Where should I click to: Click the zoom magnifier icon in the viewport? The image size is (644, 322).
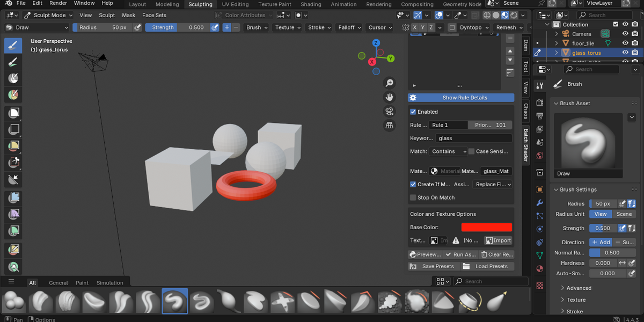tap(390, 83)
